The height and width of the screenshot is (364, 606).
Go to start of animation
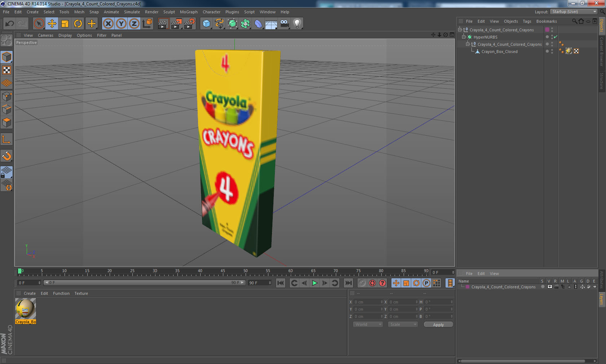pyautogui.click(x=281, y=283)
